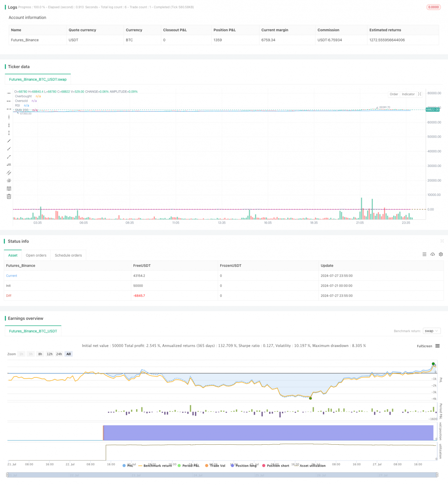Expand the ticker chart with the fullscreen icon
This screenshot has height=485, width=448.
click(420, 94)
